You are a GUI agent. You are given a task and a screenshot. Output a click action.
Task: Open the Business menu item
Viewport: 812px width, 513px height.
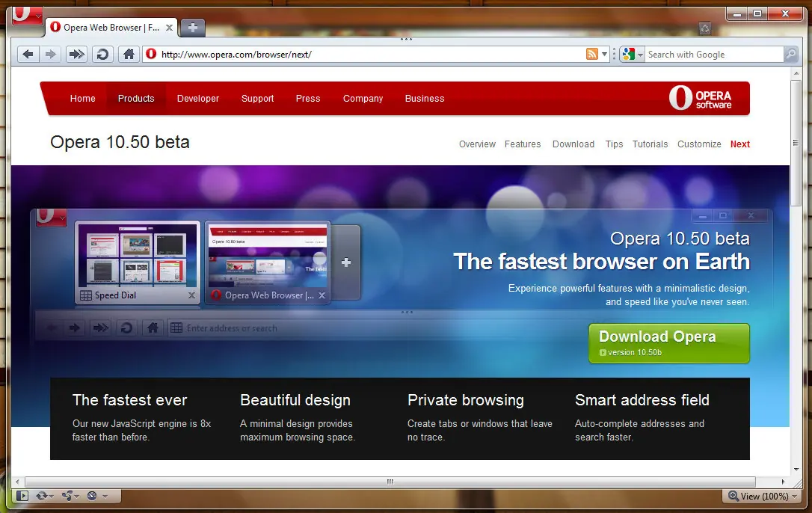coord(425,99)
